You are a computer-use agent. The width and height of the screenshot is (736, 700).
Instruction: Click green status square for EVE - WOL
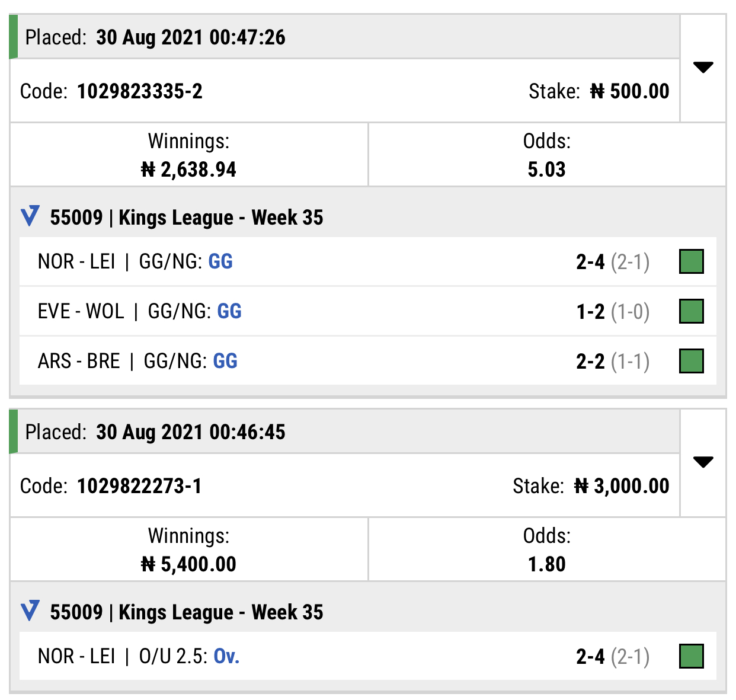click(x=691, y=311)
